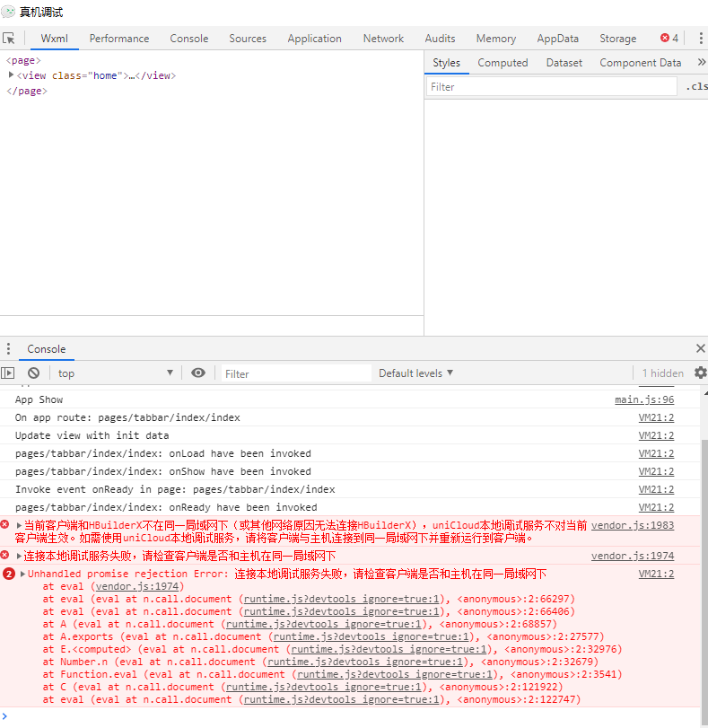Go to the Application tab
Viewport: 708px width, 728px height.
tap(314, 39)
